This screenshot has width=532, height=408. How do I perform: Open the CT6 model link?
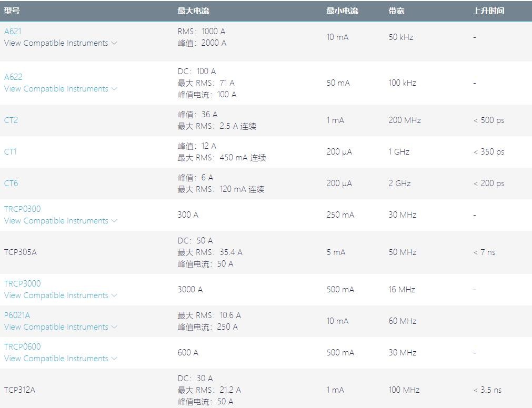pyautogui.click(x=11, y=183)
